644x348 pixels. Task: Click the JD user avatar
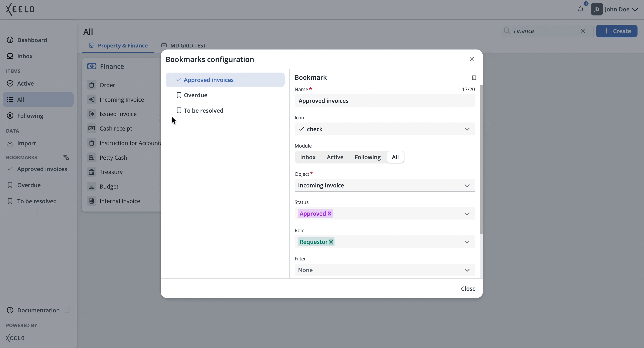coord(597,9)
